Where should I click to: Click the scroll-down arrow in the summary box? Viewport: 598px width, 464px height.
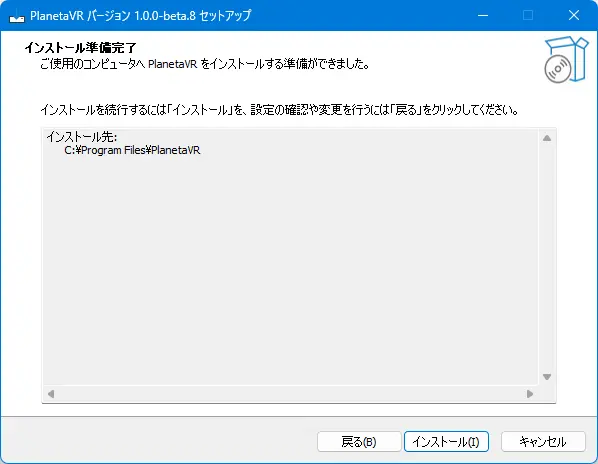547,377
